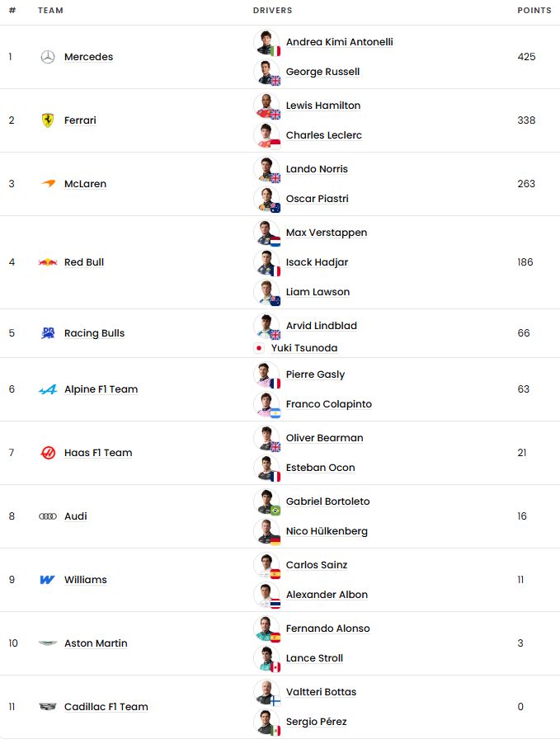Viewport: 560px width, 744px height.
Task: Click the Haas F1 Team red logo
Action: tap(48, 453)
